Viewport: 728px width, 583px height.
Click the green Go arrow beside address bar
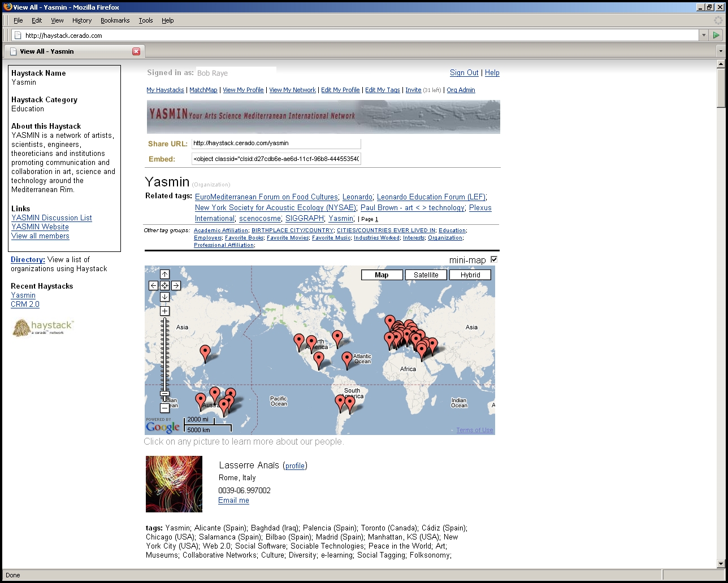point(716,35)
